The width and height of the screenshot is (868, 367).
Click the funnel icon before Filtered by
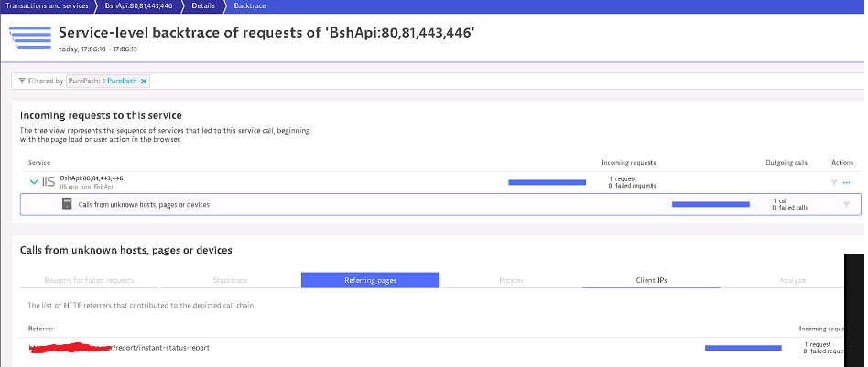22,81
